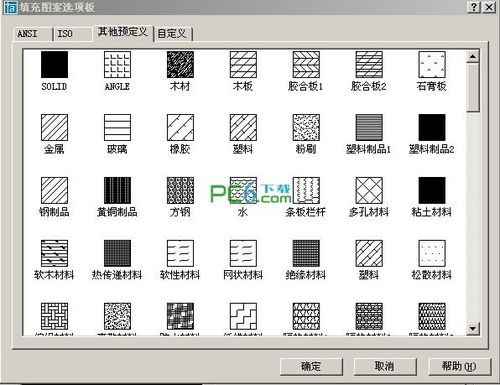Choose the ANGLE hatch pattern

pos(117,65)
